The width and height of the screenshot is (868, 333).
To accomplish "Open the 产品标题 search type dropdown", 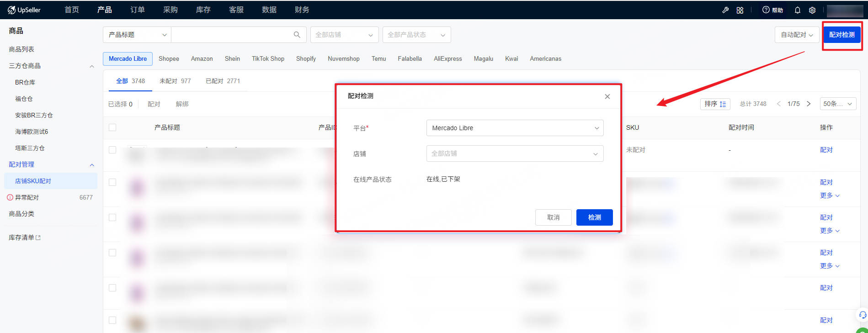I will tap(137, 35).
